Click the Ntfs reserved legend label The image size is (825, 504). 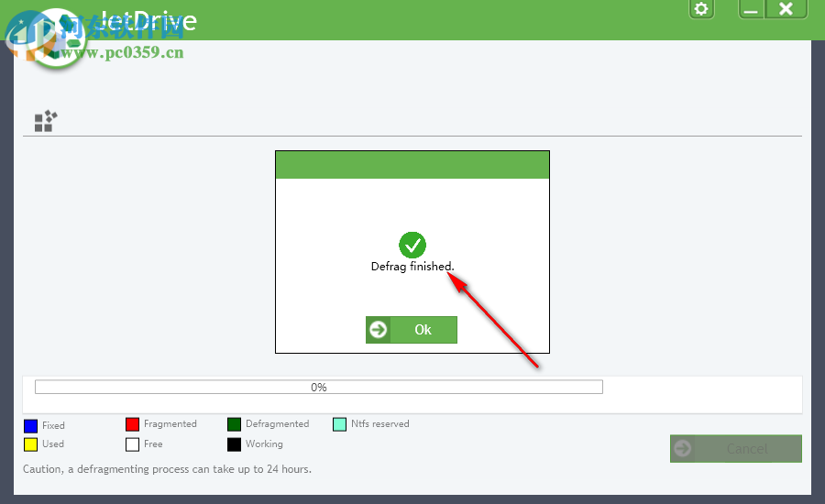click(x=379, y=424)
